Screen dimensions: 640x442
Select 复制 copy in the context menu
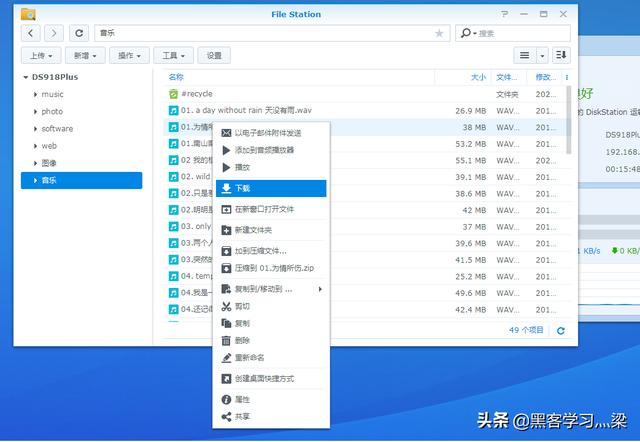click(271, 323)
